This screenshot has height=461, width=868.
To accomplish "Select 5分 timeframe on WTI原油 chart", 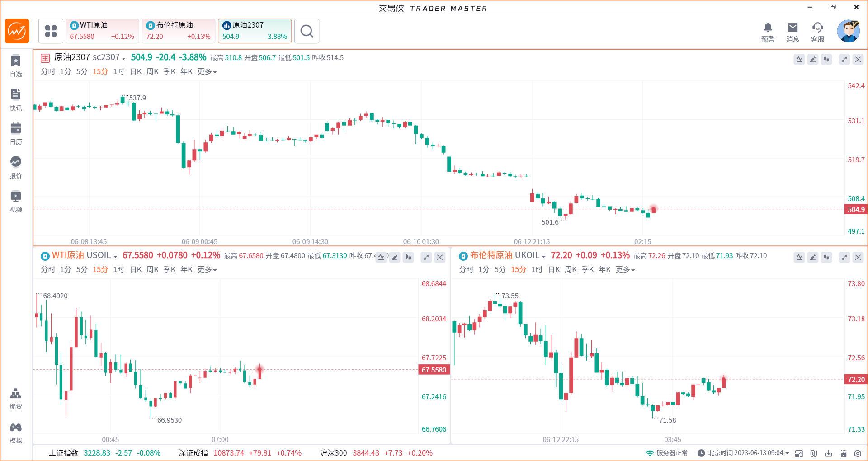I will [x=82, y=269].
